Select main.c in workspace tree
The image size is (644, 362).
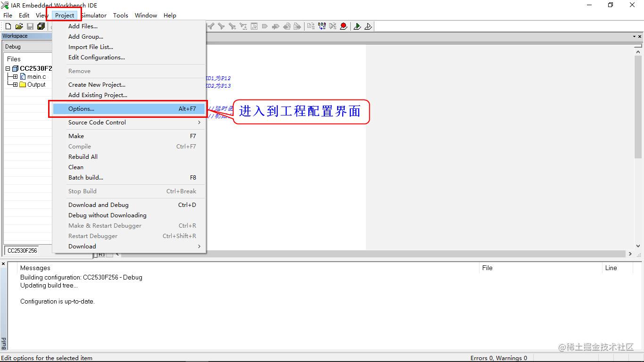click(x=37, y=76)
